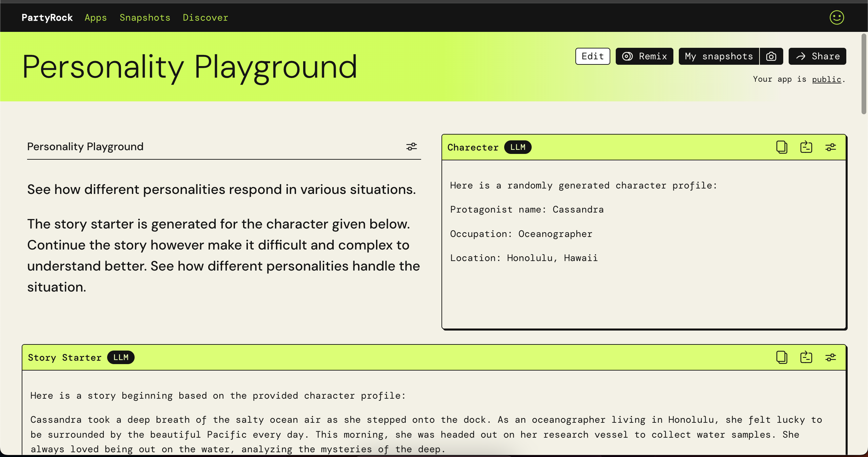Click the Story Starter regenerate icon
Screen dimensions: 868x457
(x=806, y=357)
